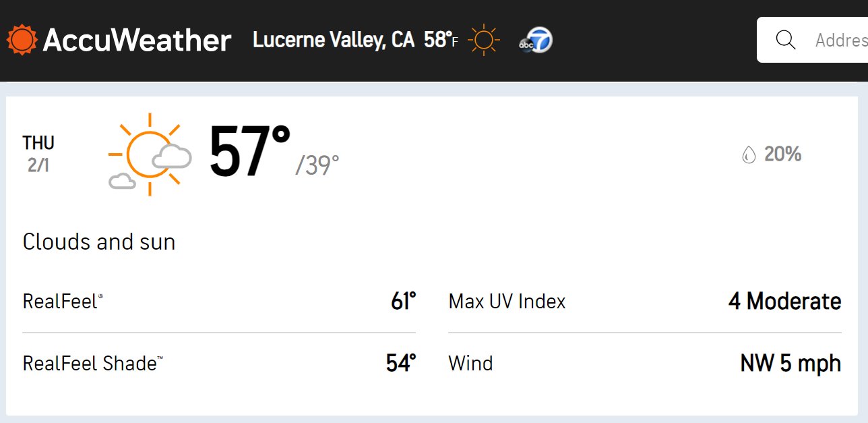
Task: Click the AccuWeather sun logo icon
Action: [22, 40]
